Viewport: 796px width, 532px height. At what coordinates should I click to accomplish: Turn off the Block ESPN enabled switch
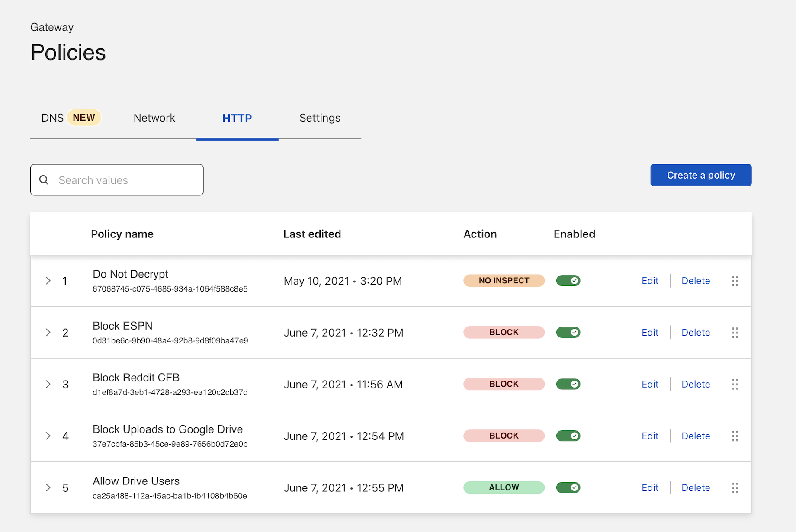click(568, 333)
